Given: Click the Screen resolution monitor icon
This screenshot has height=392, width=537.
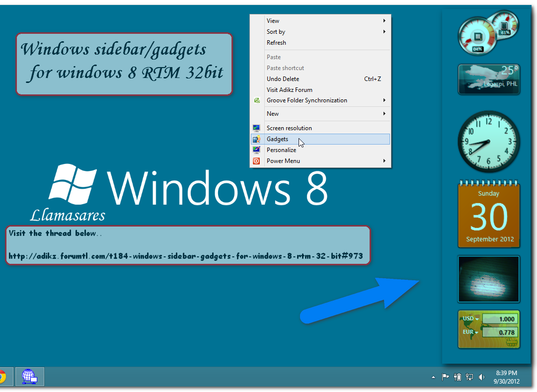Looking at the screenshot, I should (x=256, y=128).
